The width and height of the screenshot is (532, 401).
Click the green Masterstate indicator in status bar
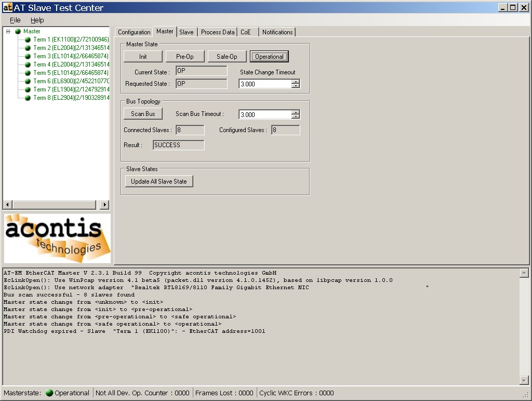tap(49, 393)
